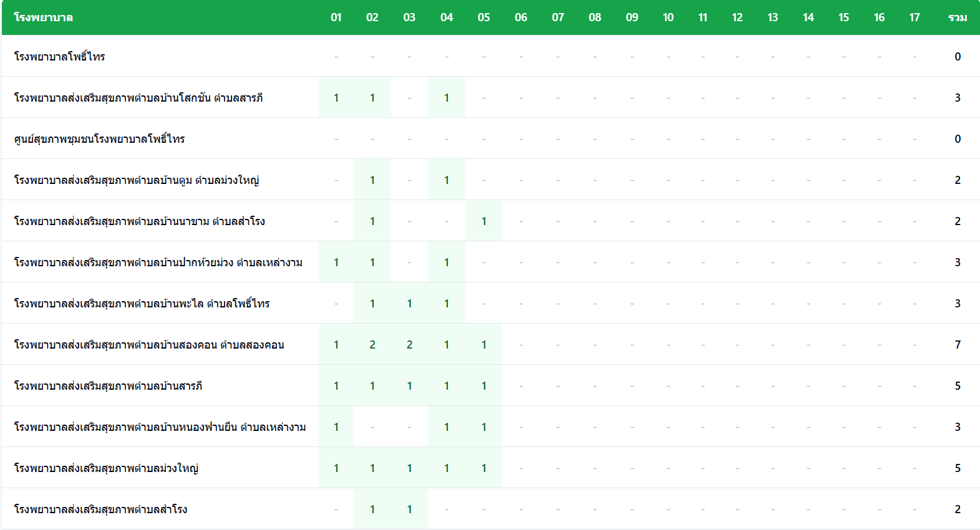Click column header 17
The width and height of the screenshot is (980, 530).
(915, 17)
